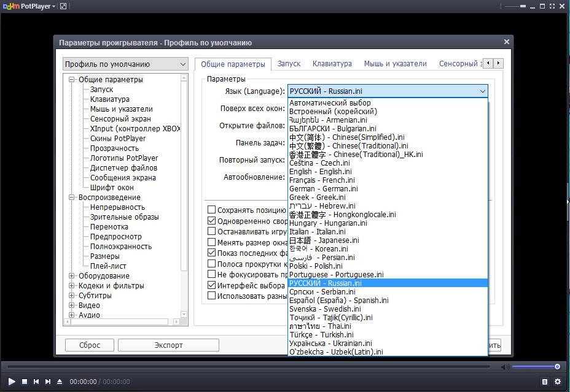Uncheck Интерфейс выбора checkbox
Image resolution: width=570 pixels, height=392 pixels.
(x=211, y=285)
